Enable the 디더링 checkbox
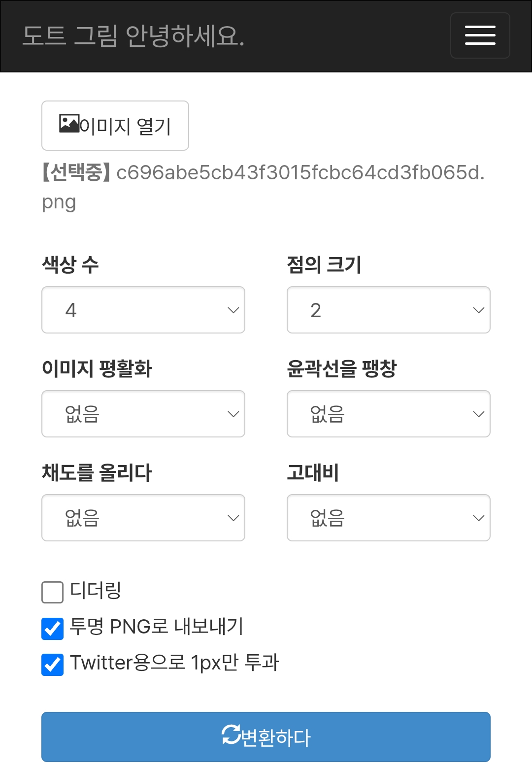This screenshot has height=768, width=532. point(53,592)
